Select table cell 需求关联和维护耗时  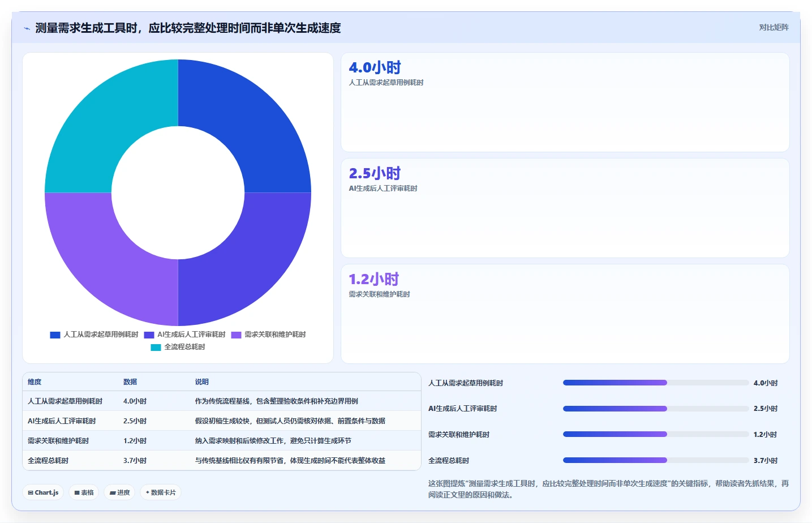[58, 441]
